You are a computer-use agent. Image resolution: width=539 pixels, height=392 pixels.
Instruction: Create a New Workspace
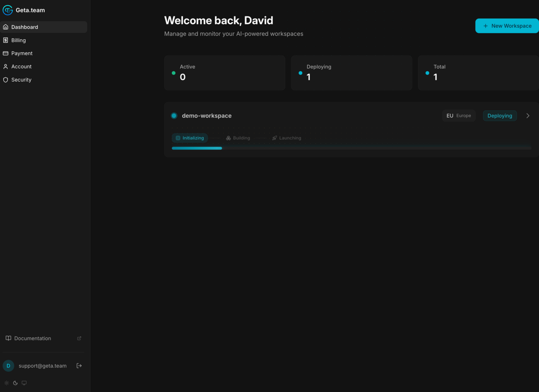click(507, 26)
